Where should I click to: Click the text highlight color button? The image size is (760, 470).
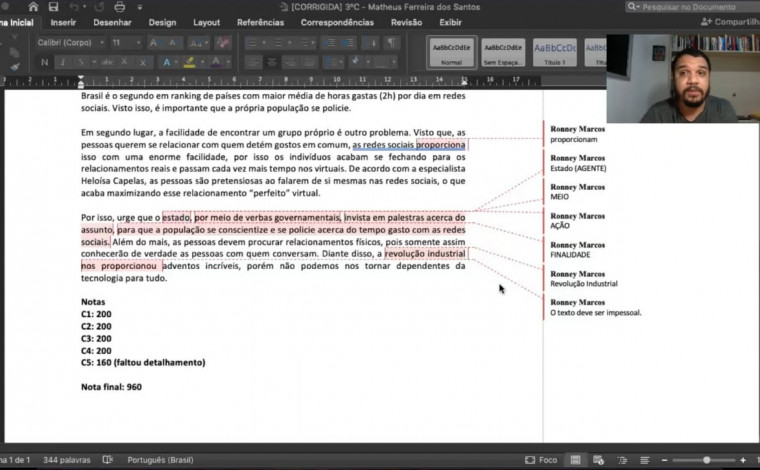click(190, 62)
